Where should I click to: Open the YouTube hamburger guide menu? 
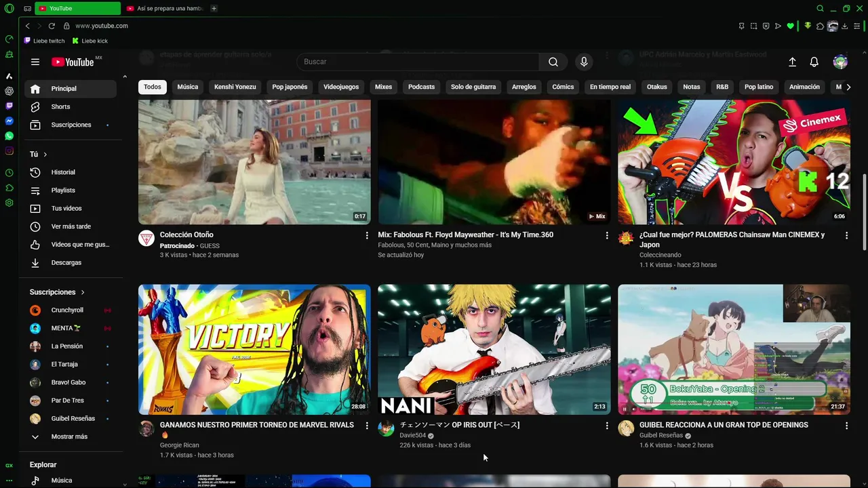coord(35,62)
